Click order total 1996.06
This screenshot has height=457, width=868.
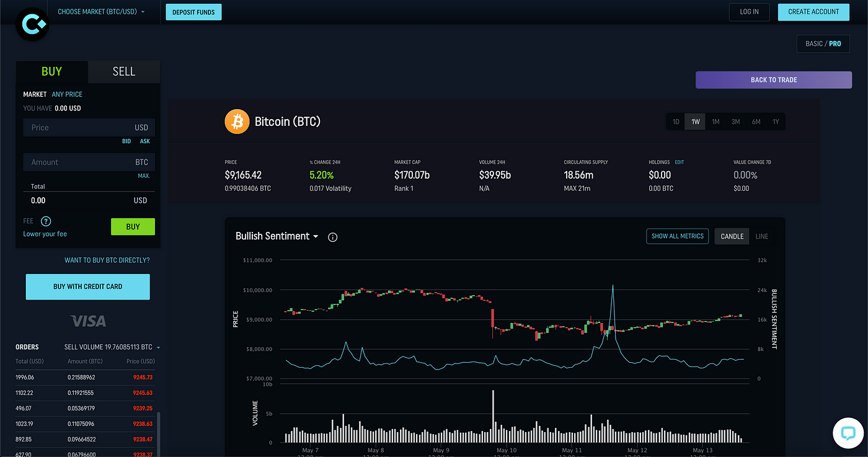point(25,377)
